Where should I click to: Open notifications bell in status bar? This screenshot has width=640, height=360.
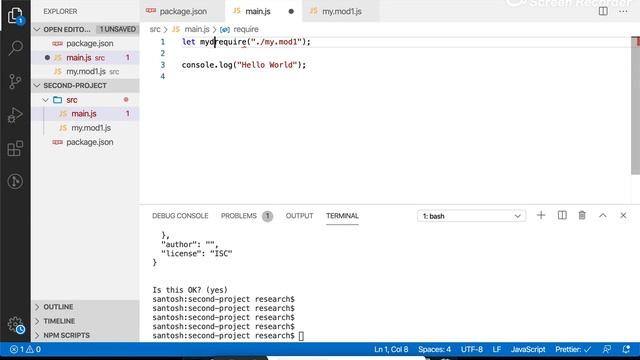(626, 349)
